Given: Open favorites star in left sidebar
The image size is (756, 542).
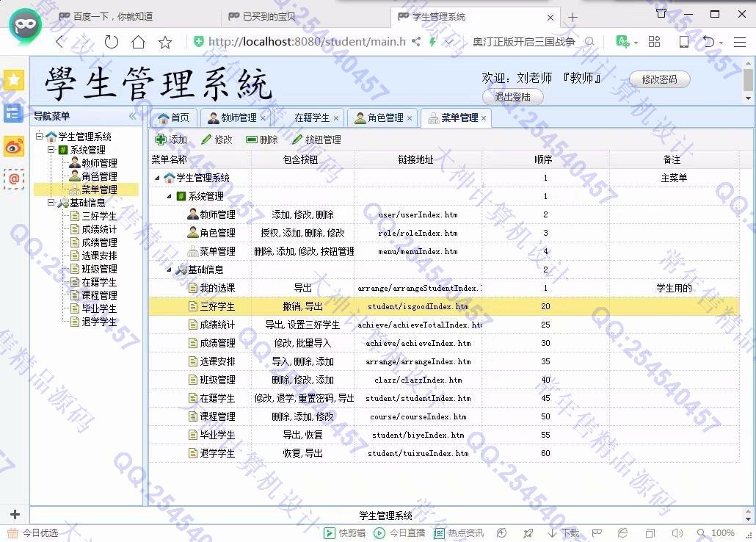Looking at the screenshot, I should click(x=14, y=79).
